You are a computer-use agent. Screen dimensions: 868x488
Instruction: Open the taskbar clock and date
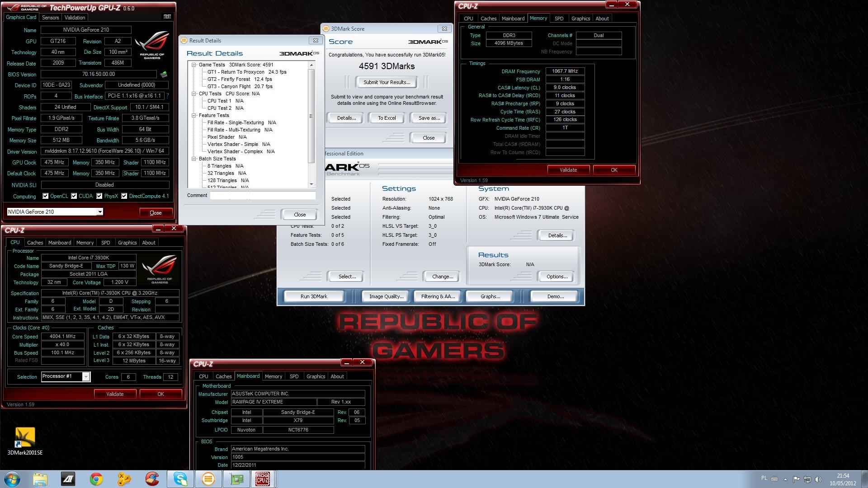(x=843, y=479)
